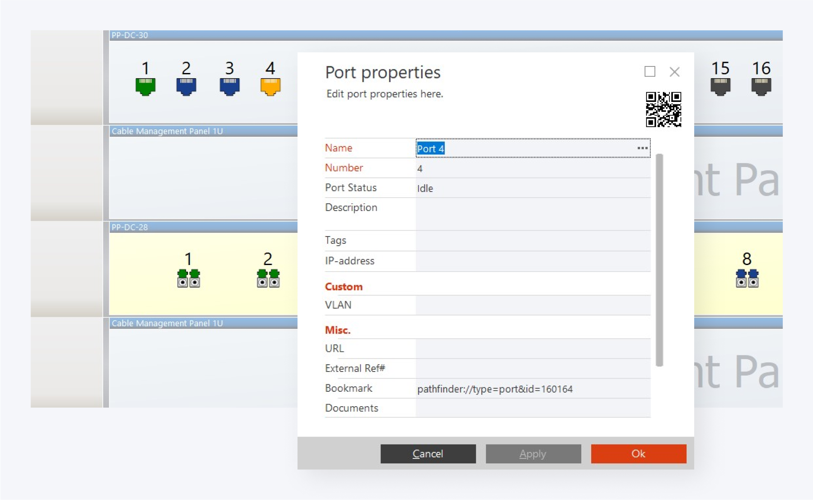Click the VLAN input field
Image resolution: width=813 pixels, height=504 pixels.
tap(532, 305)
